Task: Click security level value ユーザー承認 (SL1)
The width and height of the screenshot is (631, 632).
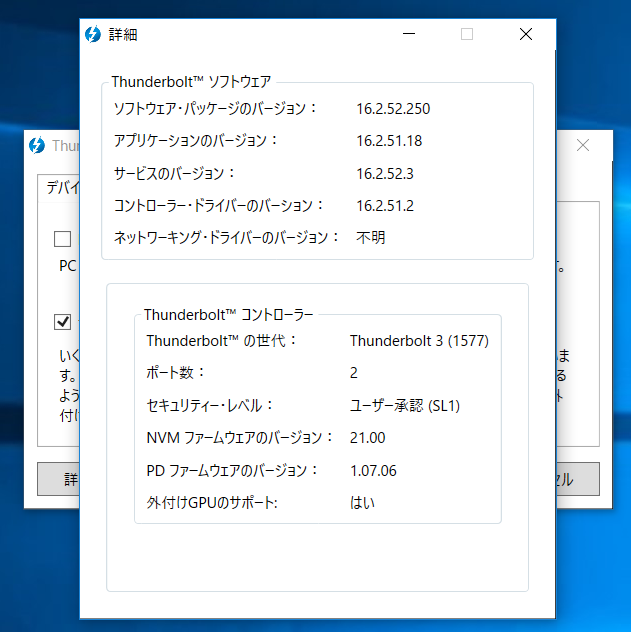Action: click(405, 405)
